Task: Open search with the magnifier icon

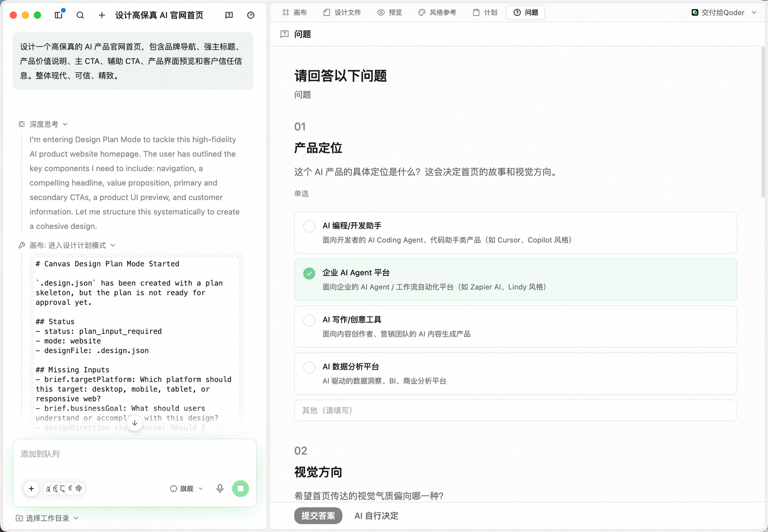Action: 80,15
